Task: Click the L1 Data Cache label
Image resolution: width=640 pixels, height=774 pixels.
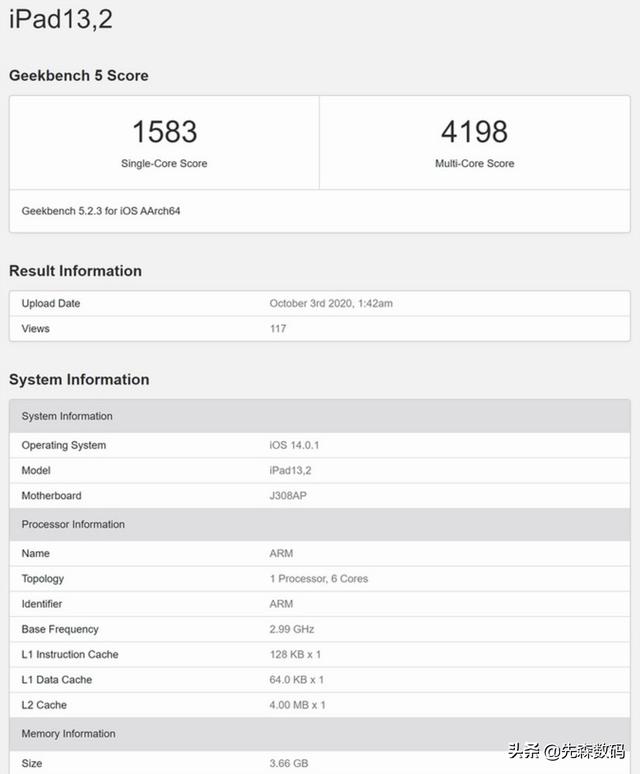Action: tap(57, 680)
